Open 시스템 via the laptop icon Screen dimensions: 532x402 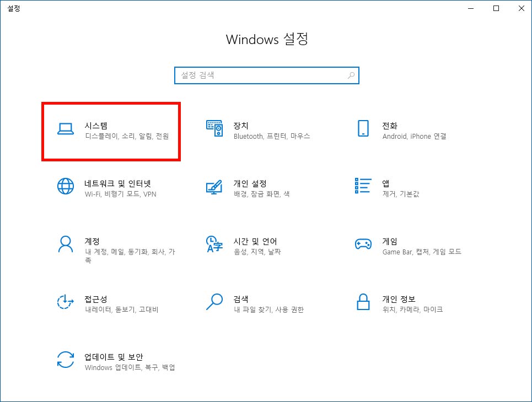[x=66, y=129]
